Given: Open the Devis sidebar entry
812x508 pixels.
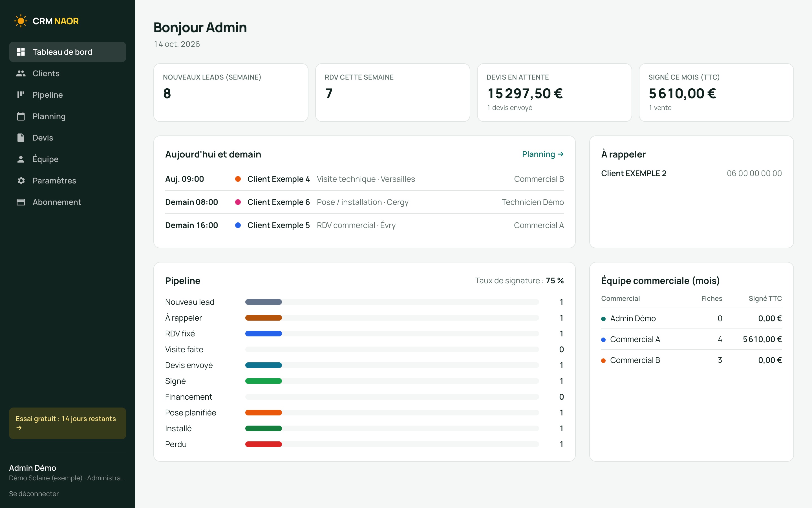Looking at the screenshot, I should click(67, 138).
